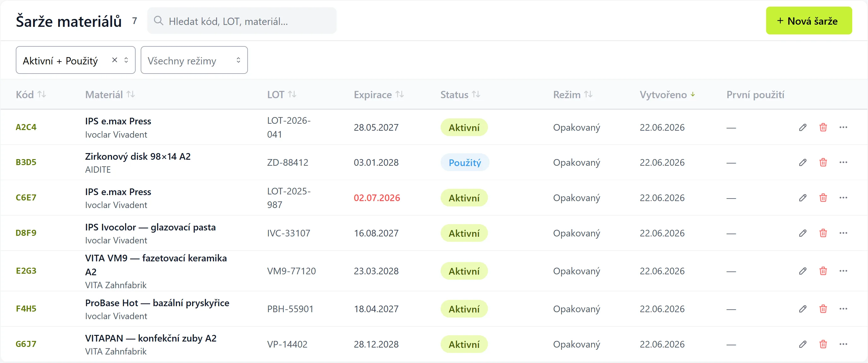Open the Aktivní + Použitý status dropdown
Screen dimensions: 868x363
click(75, 60)
